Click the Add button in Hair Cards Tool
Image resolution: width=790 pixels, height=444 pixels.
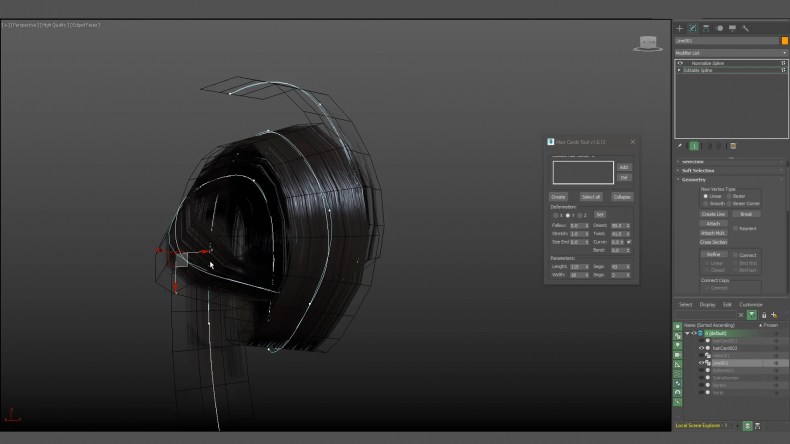click(x=624, y=167)
